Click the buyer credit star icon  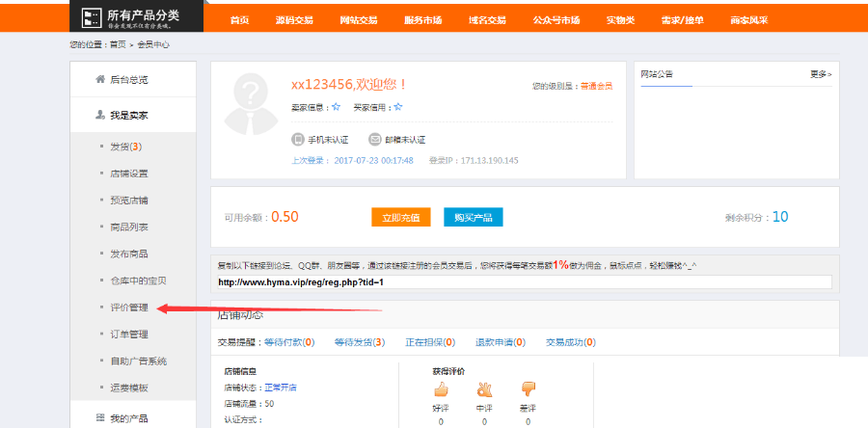(398, 107)
